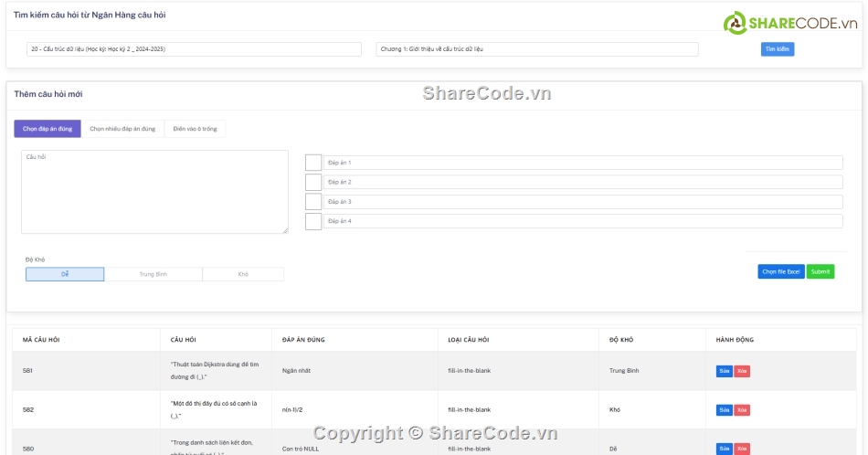Image resolution: width=868 pixels, height=455 pixels.
Task: Click the 'Tìm kiếm câu hỏi từ Ngân Hàng' heading
Action: (90, 15)
